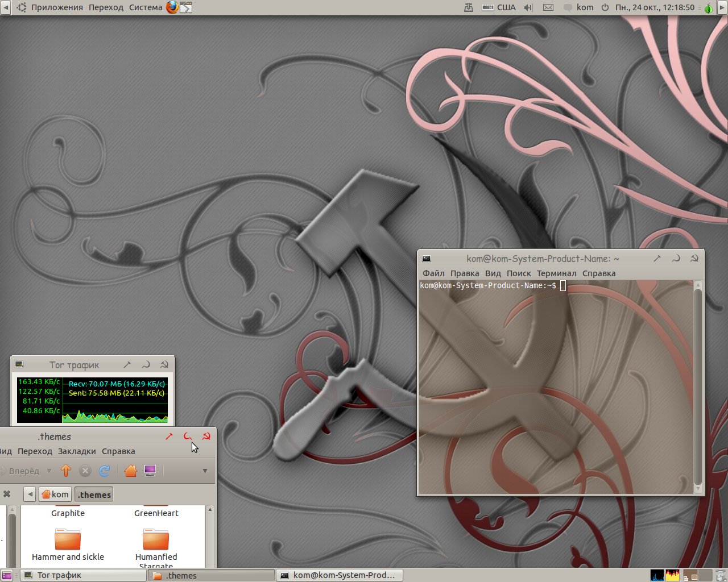Open terminal Терминал menu

tap(556, 273)
